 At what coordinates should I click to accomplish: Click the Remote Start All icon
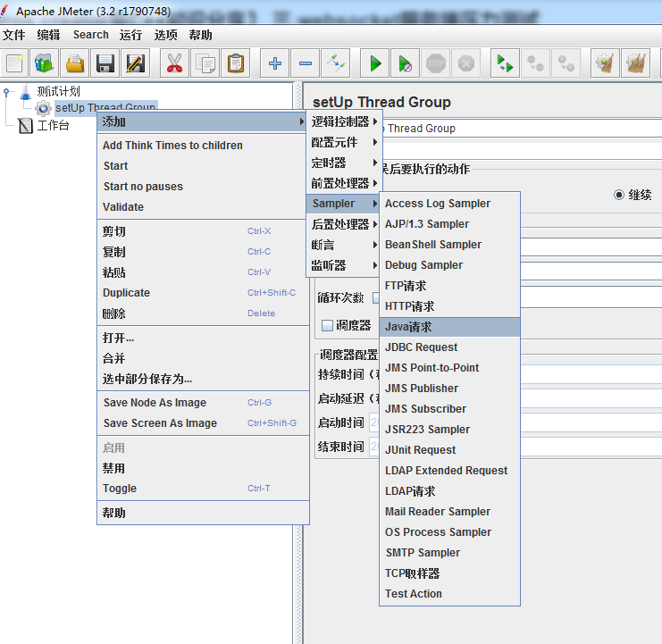[x=505, y=63]
